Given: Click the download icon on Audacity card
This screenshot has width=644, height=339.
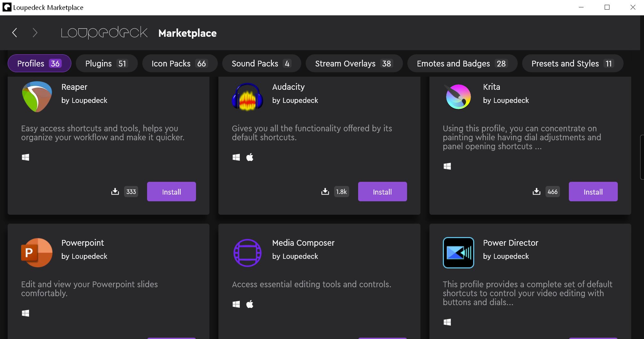Looking at the screenshot, I should (325, 191).
